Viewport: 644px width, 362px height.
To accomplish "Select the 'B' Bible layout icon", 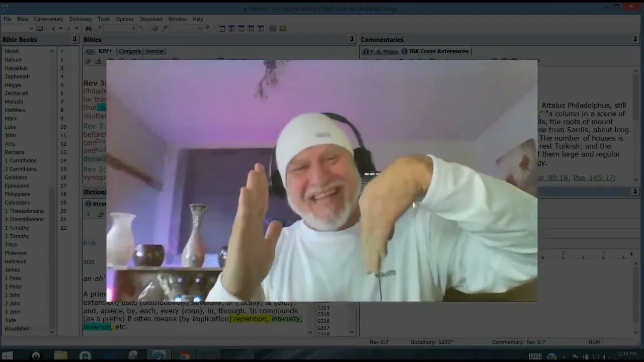I will pyautogui.click(x=231, y=29).
